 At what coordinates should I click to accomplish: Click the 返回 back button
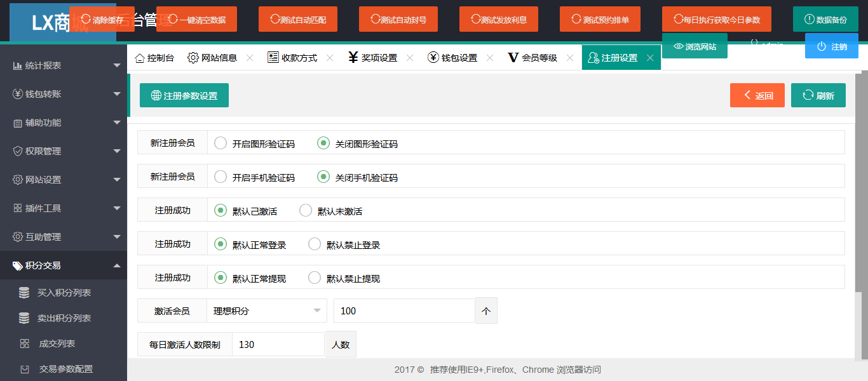(757, 95)
